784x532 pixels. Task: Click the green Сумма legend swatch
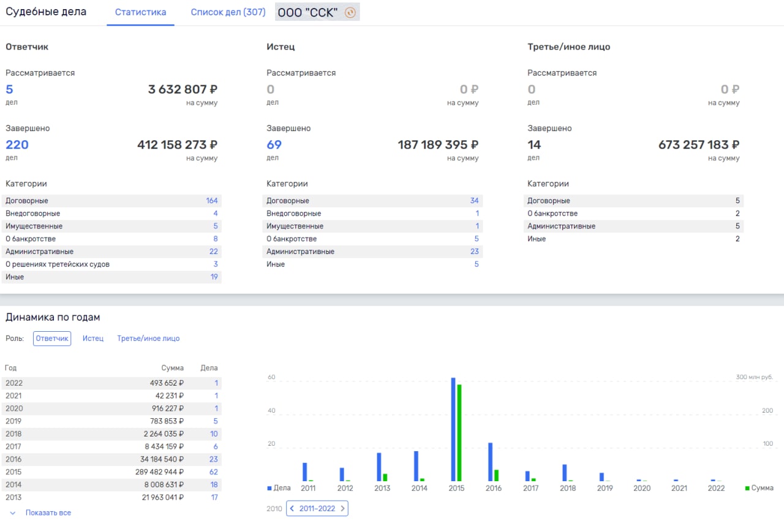(747, 489)
